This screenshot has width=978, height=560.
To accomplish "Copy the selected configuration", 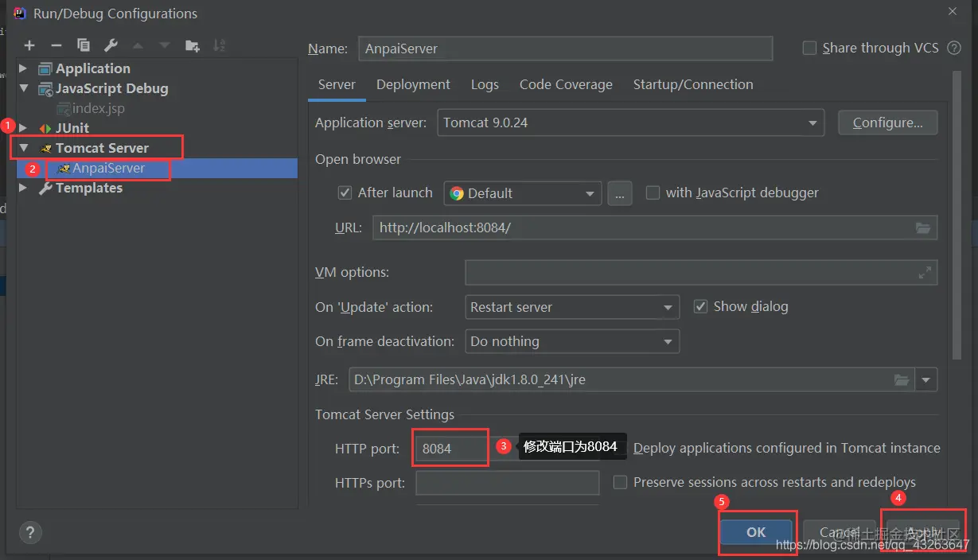I will [x=84, y=45].
